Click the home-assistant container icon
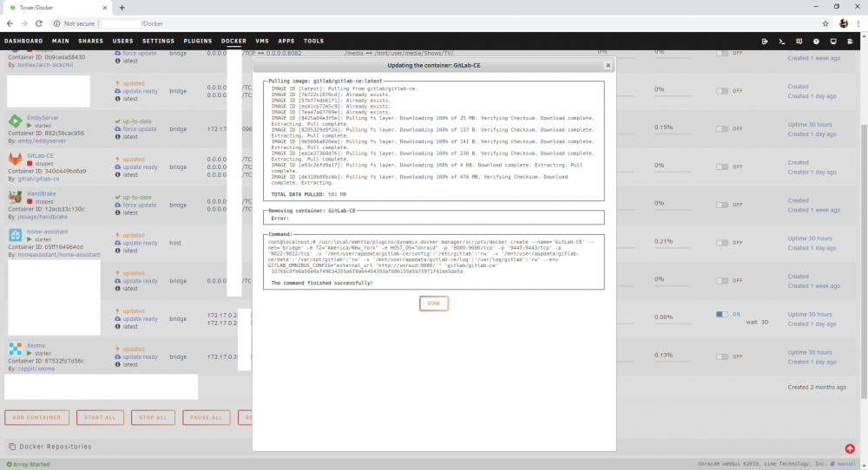The image size is (868, 470). [15, 234]
